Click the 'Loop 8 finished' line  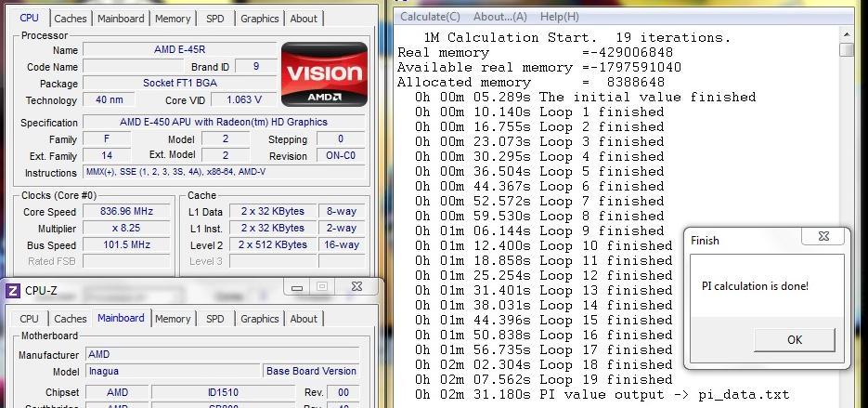coord(539,217)
